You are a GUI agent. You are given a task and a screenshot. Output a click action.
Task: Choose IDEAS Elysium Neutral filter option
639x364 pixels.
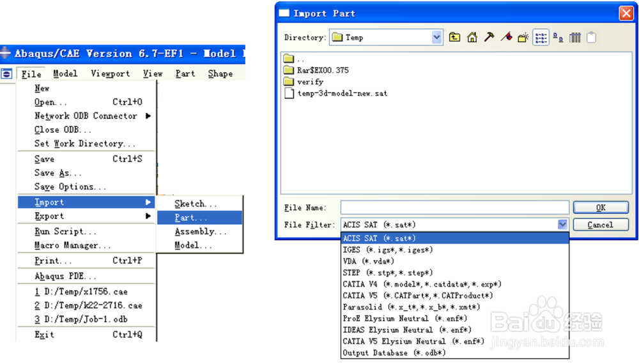[x=455, y=330]
